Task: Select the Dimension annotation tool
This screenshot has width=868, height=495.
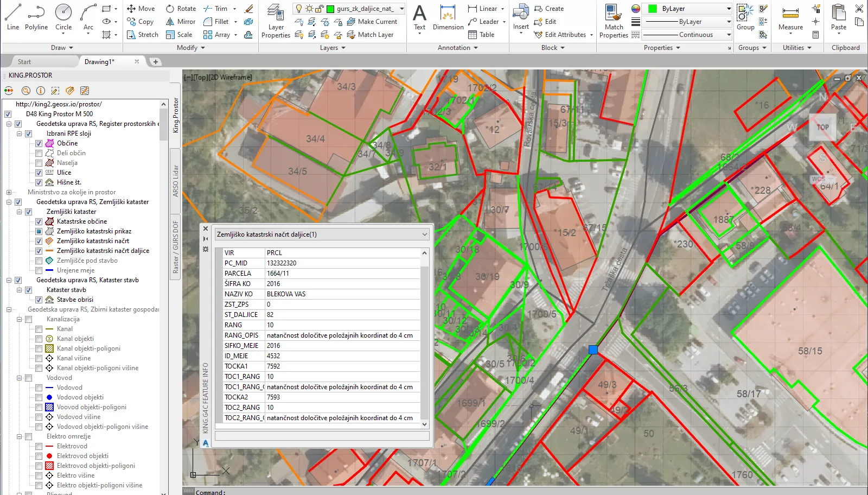Action: coord(448,17)
